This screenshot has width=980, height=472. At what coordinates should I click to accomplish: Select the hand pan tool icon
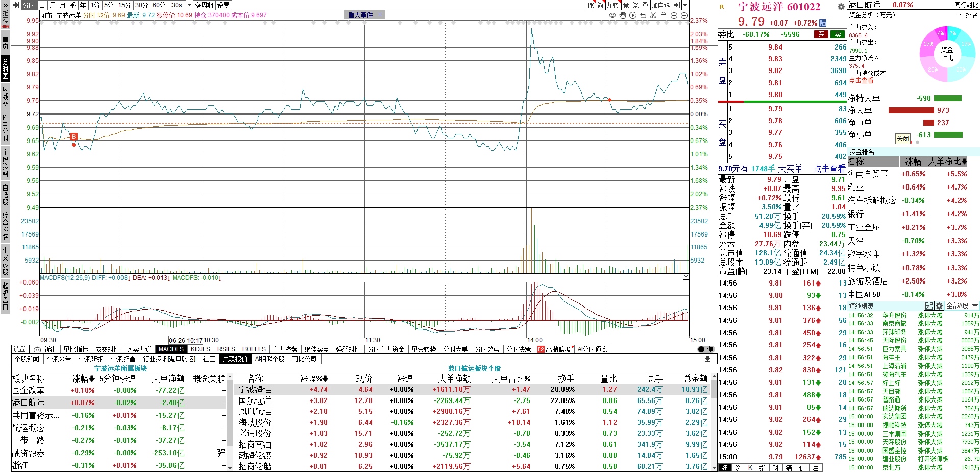(623, 15)
